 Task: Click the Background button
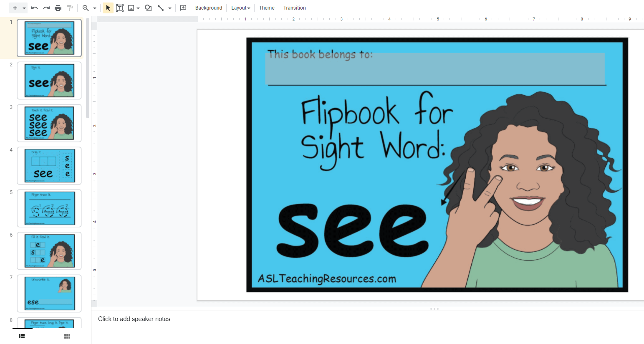tap(209, 8)
